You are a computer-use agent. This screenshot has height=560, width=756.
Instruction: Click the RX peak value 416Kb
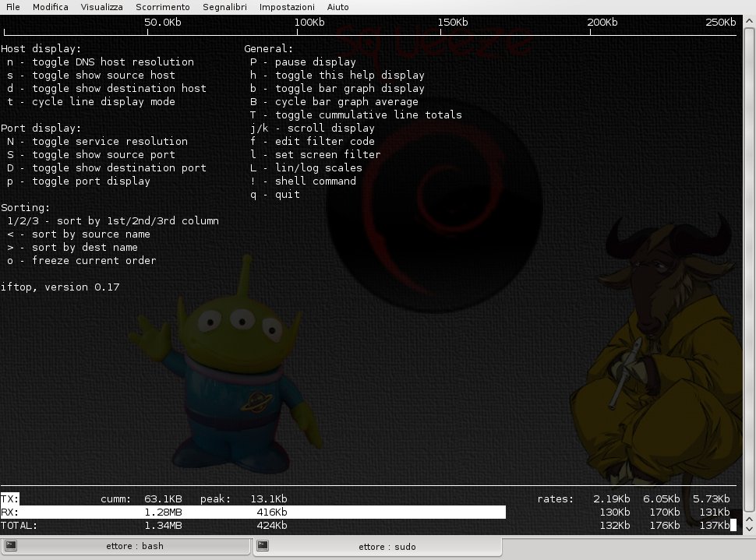click(271, 512)
